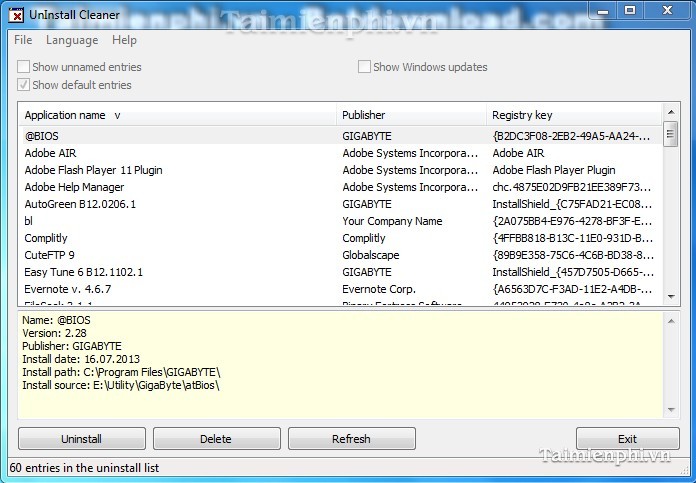This screenshot has height=483, width=696.
Task: Click the Uninstall button
Action: coord(82,439)
